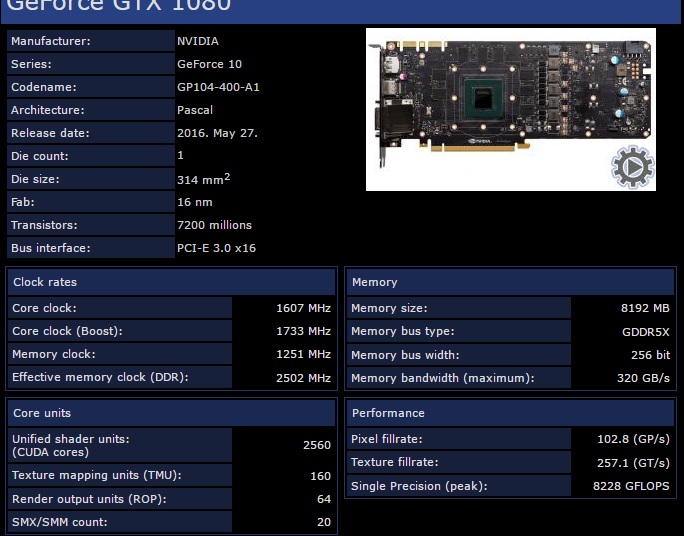Viewport: 684px width, 536px height.
Task: Click the GP104-400-A1 codename value
Action: pos(218,87)
